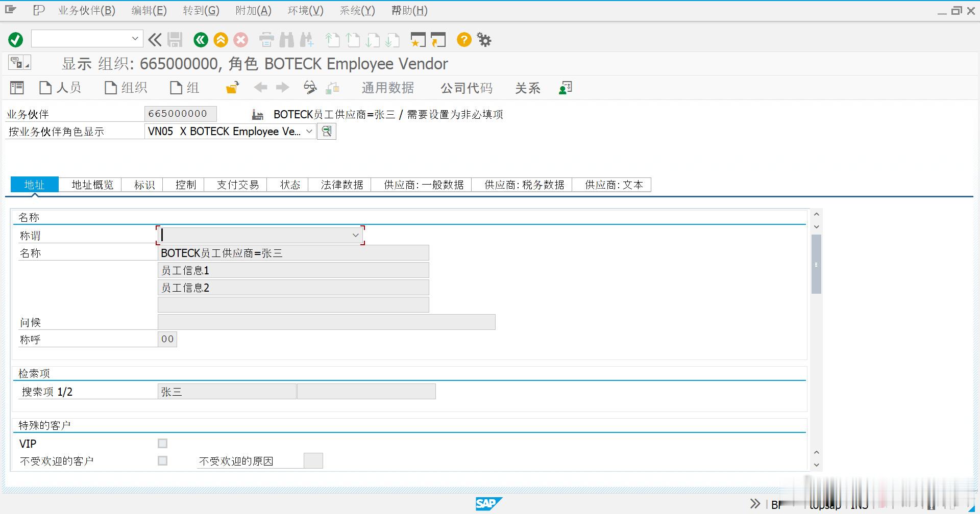
Task: Tick the VIP checkbox
Action: 162,443
